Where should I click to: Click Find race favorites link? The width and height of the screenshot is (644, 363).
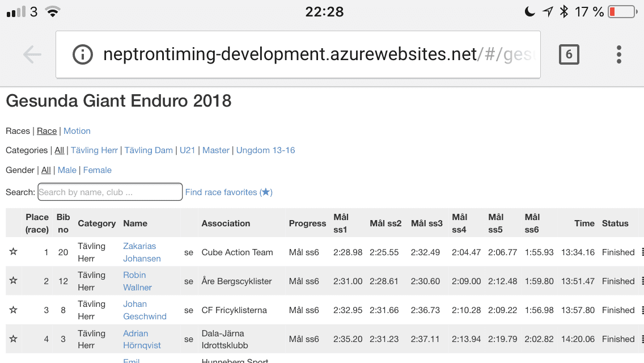(x=229, y=192)
